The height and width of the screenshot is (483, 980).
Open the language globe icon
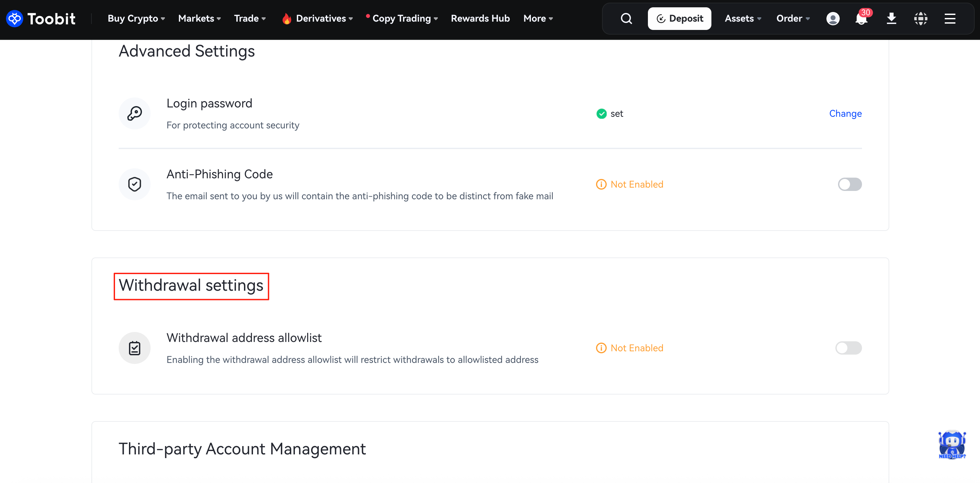[920, 18]
